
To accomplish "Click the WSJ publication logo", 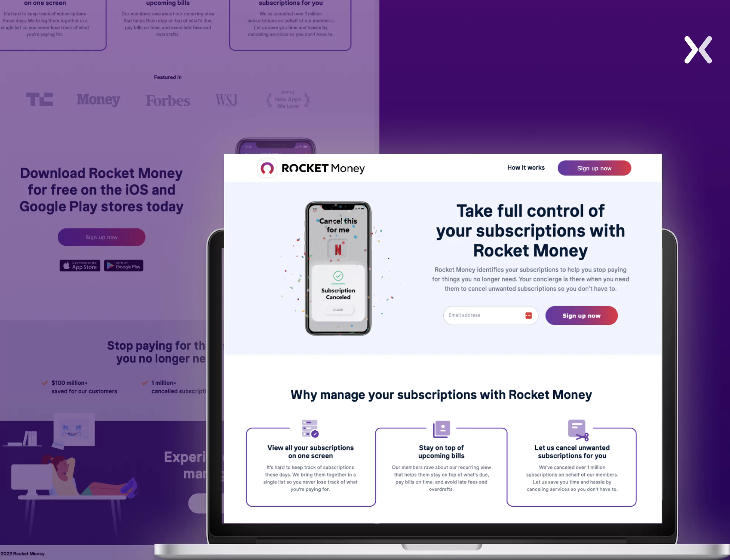I will 226,99.
